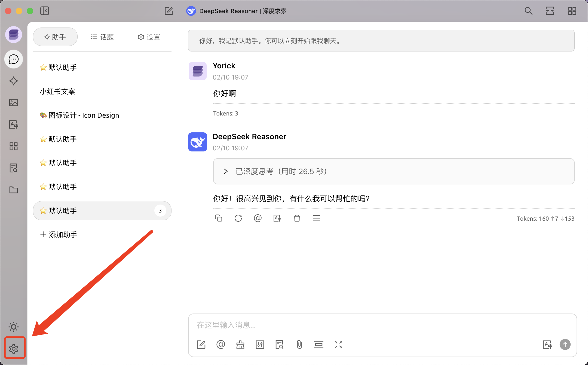
Task: Clear messages with broom icon
Action: click(x=240, y=345)
